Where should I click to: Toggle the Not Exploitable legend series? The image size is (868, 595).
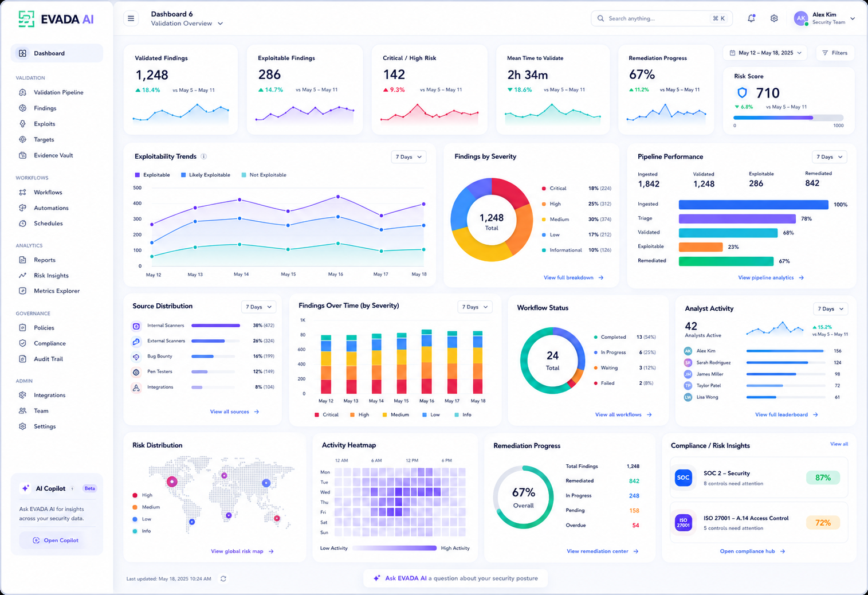pyautogui.click(x=264, y=175)
